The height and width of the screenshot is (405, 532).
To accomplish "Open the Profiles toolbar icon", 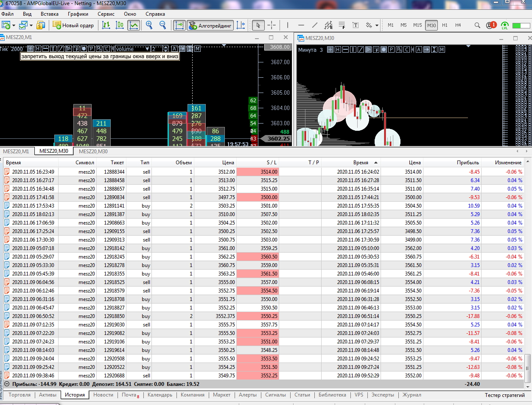I will [x=24, y=25].
